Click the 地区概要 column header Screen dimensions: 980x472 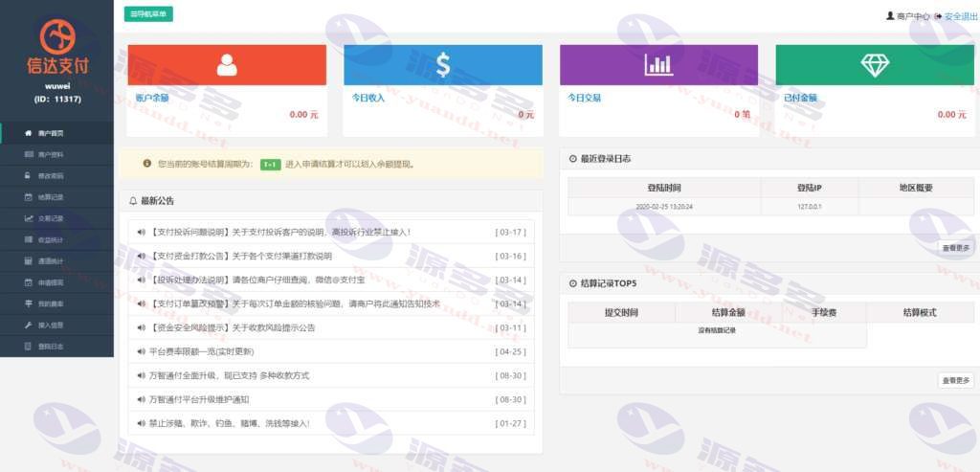916,188
